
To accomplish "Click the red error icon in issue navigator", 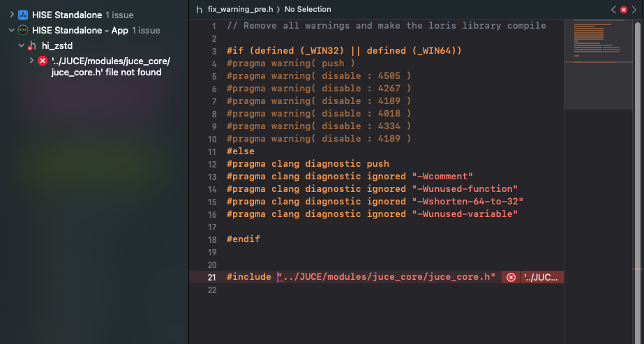I will coord(43,61).
